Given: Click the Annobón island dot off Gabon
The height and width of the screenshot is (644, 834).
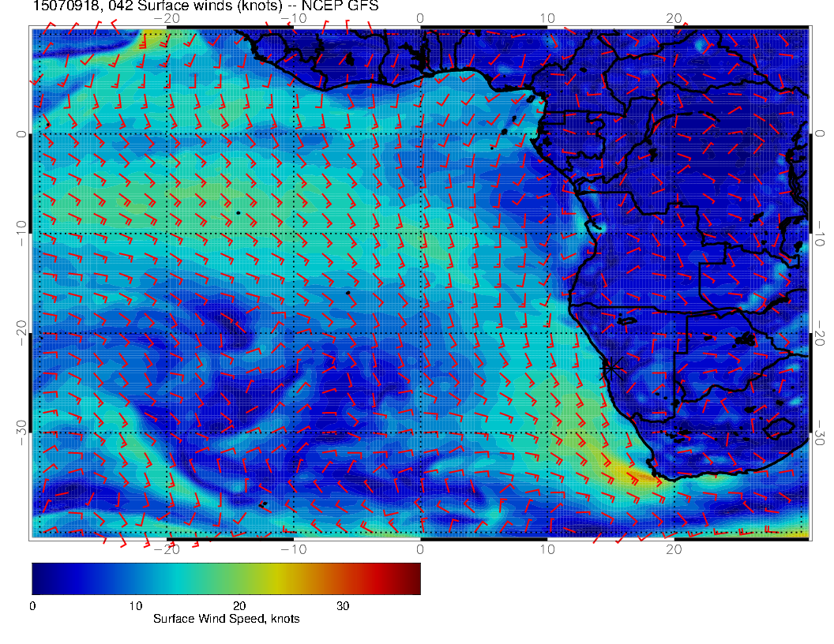Looking at the screenshot, I should [492, 148].
